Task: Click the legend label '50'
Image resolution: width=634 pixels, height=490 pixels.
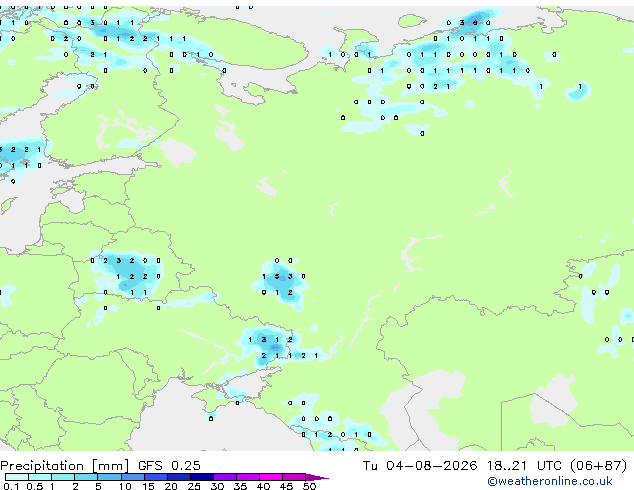Action: point(309,486)
